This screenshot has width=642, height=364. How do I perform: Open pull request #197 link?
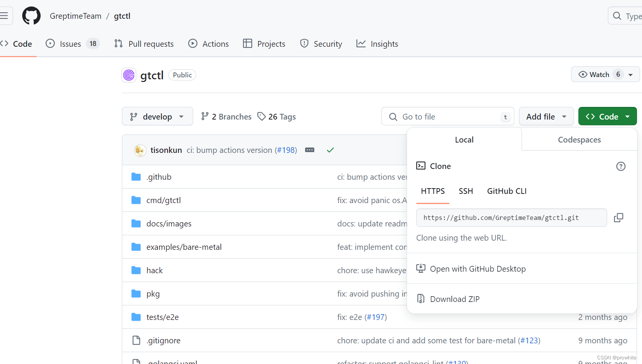click(376, 317)
